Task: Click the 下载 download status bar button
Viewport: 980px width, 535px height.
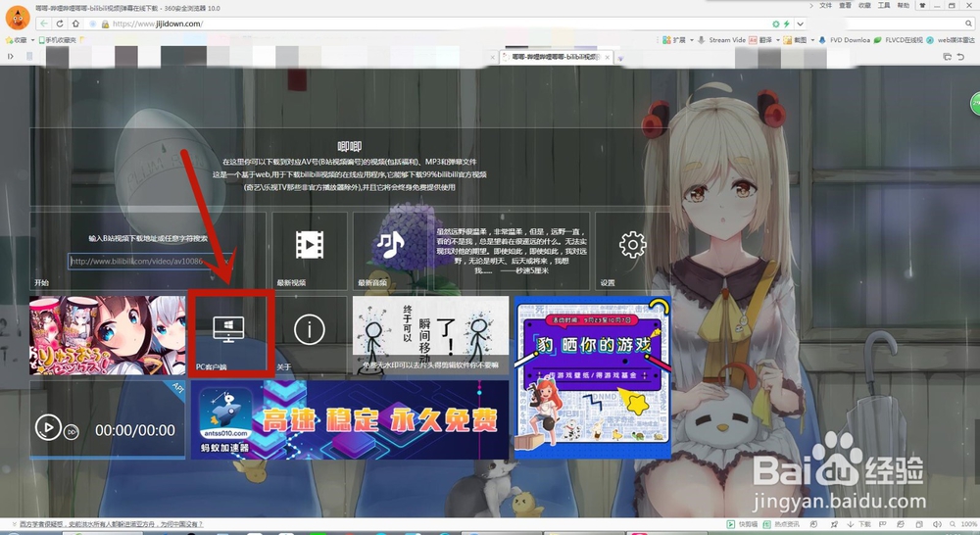Action: (x=858, y=524)
